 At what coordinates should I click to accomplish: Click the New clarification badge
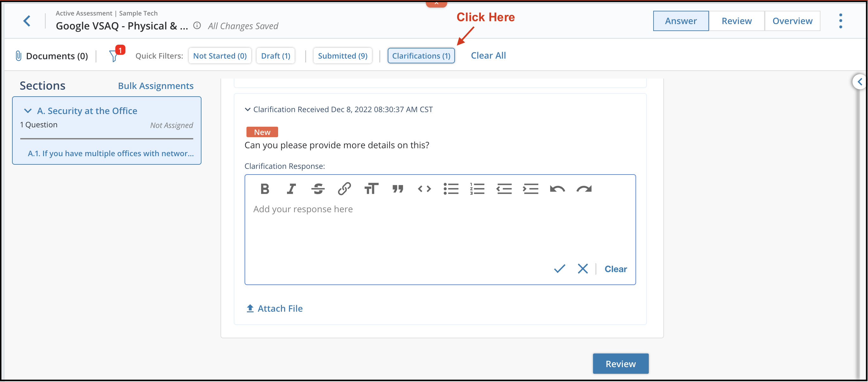pos(262,132)
